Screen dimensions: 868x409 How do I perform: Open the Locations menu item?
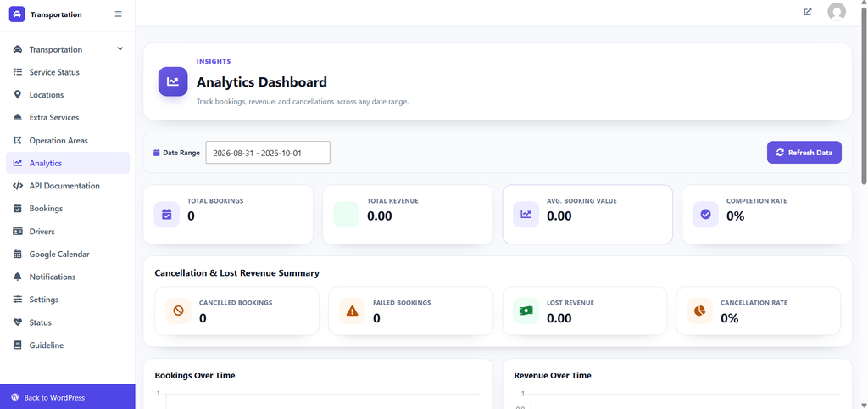point(68,95)
